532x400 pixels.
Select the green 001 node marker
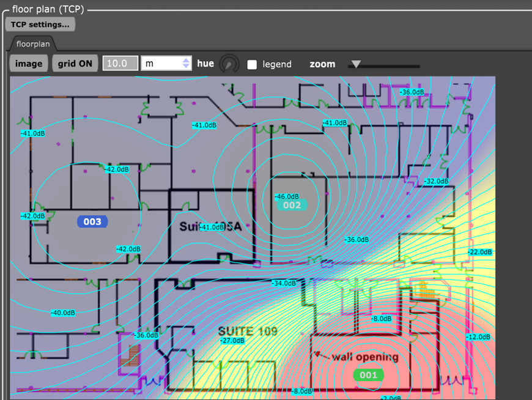point(368,375)
